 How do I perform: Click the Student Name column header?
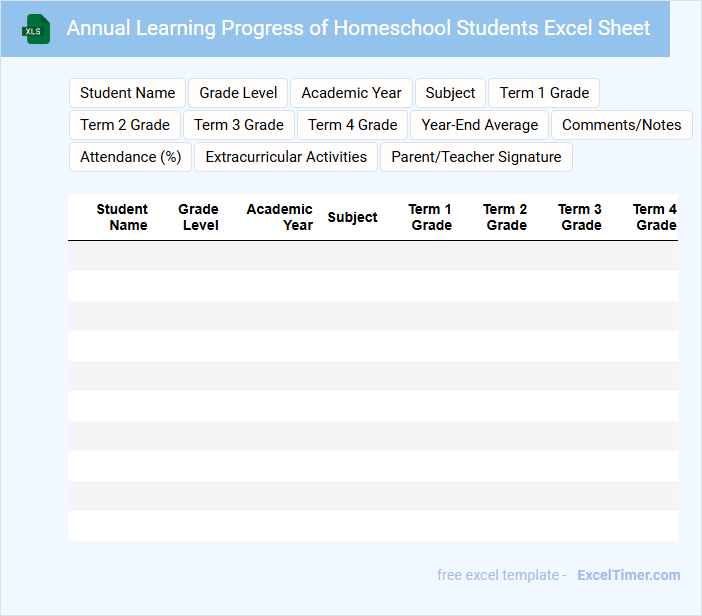[x=122, y=217]
